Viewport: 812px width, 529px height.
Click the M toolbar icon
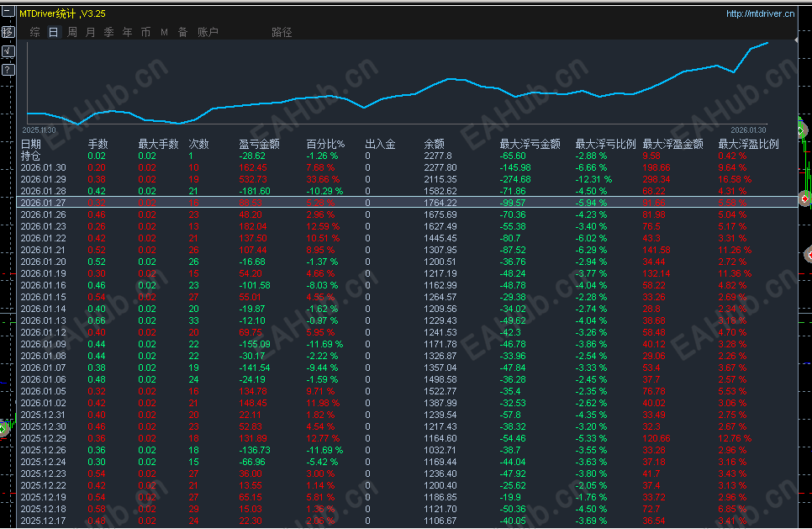(x=163, y=32)
